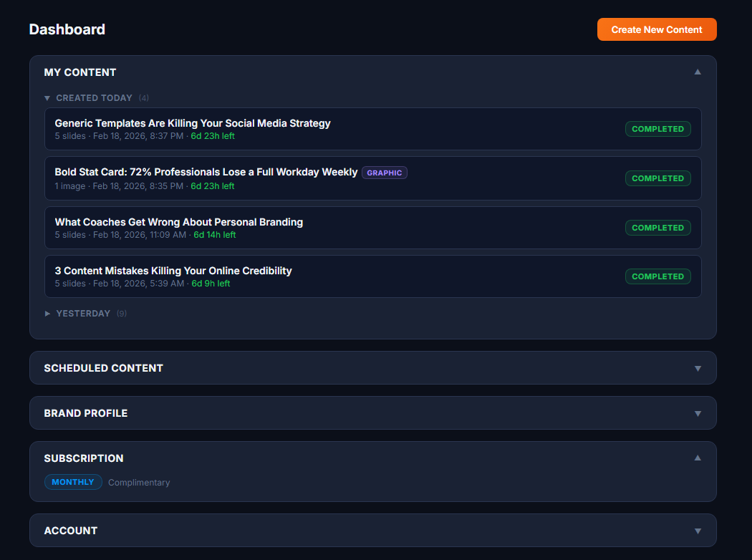Open the Bold Stat Card content item
Viewport: 752px width, 560px height.
206,172
